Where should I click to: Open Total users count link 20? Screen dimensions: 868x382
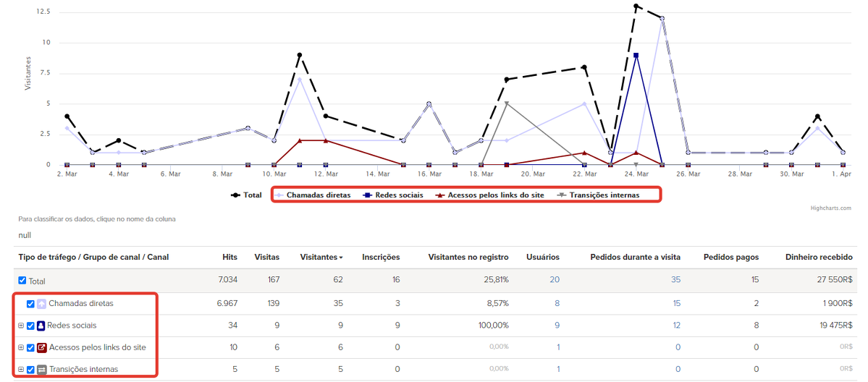555,280
